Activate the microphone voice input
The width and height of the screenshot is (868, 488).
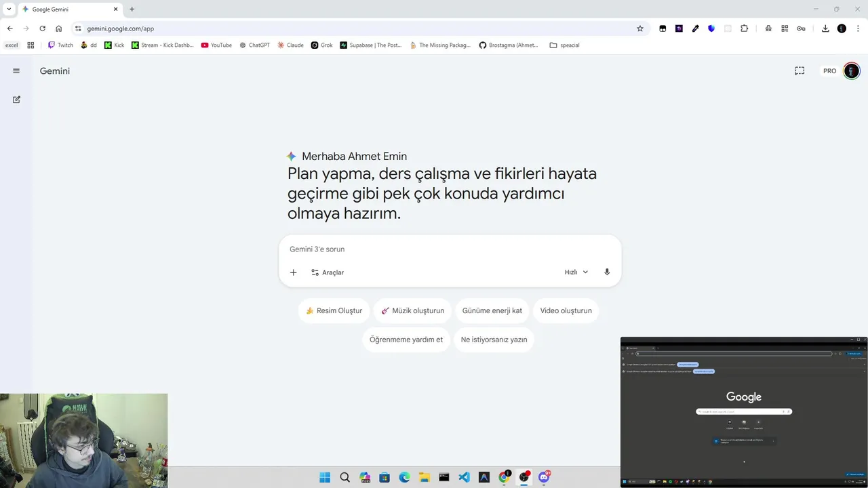607,272
